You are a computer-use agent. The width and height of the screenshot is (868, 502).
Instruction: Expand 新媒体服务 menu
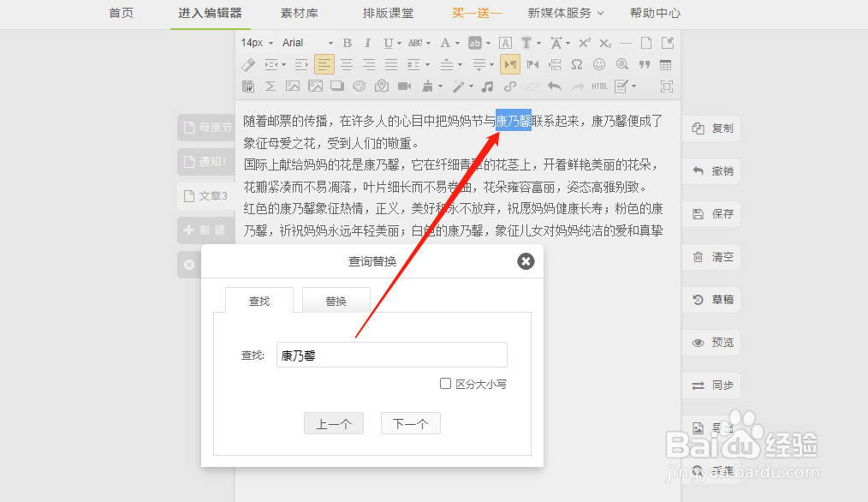point(565,13)
